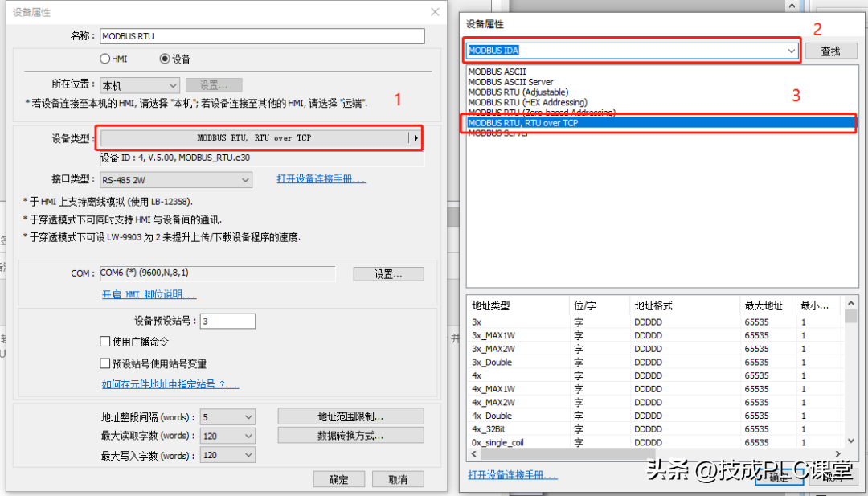Click the 打开设备连接手册 link in left dialog
This screenshot has width=868, height=496.
[321, 179]
